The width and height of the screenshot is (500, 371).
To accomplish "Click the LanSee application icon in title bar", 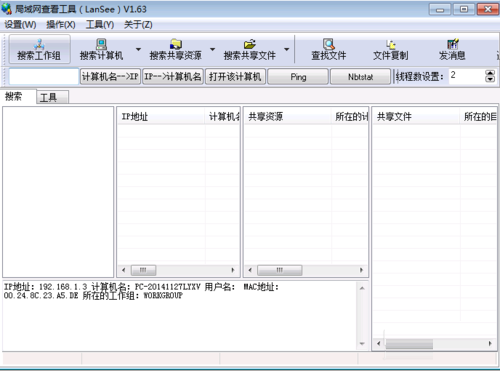I will [7, 9].
